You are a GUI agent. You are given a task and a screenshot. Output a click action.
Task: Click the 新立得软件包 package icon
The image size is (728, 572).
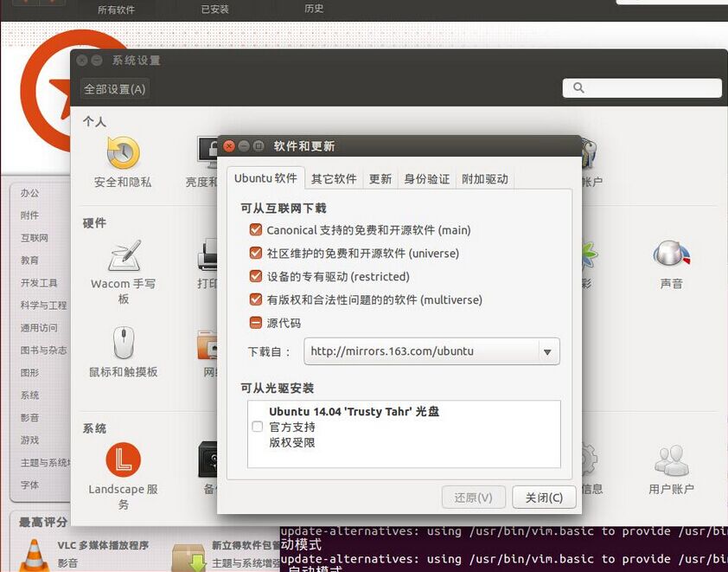tap(188, 557)
